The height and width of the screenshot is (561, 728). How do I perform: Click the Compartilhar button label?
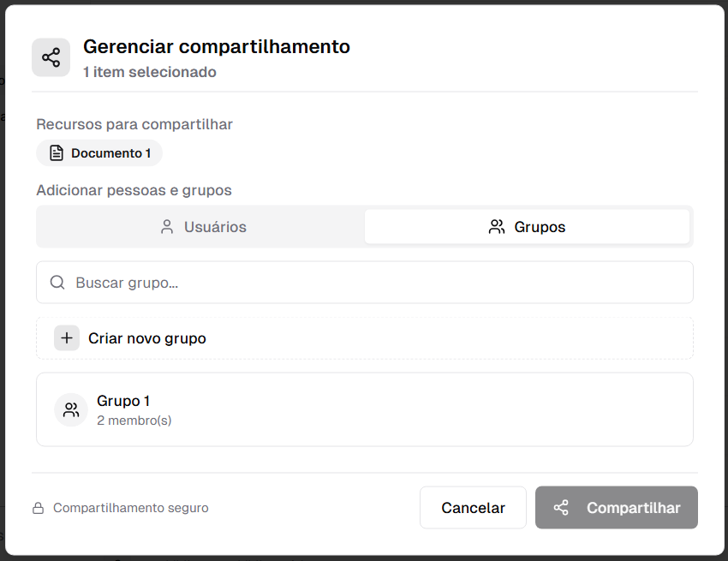633,508
